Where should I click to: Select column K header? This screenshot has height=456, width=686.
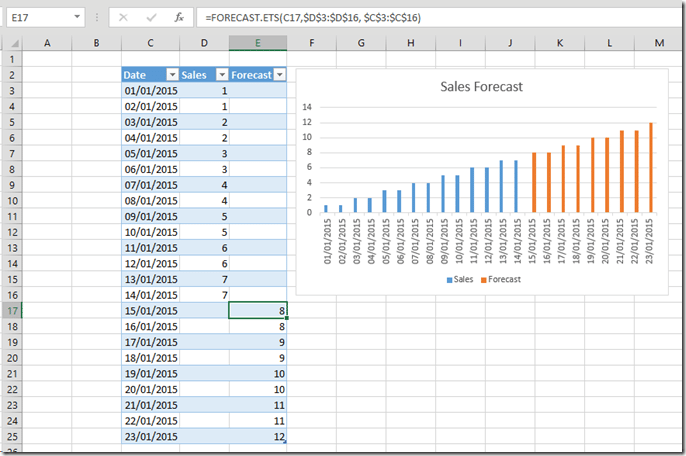point(560,43)
